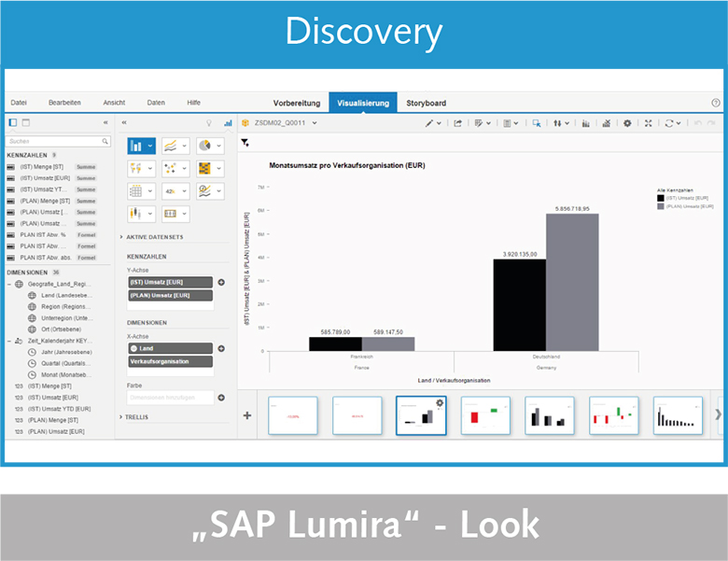Collapse the chart builder panel

point(124,122)
